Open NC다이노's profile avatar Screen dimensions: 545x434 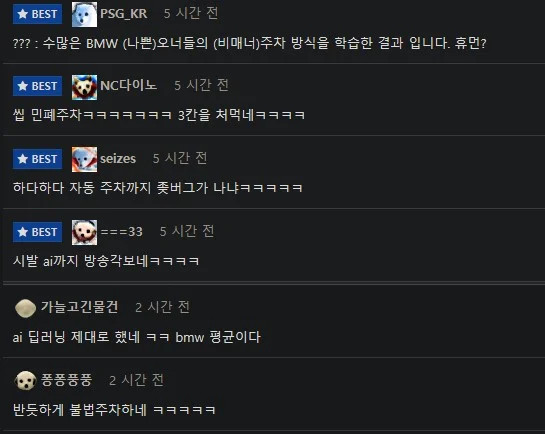84,87
